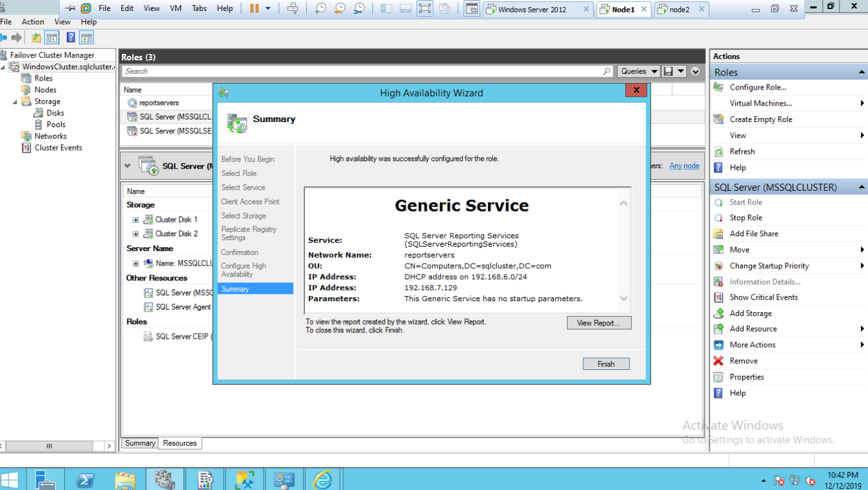Take a VM snapshot with the clock-plus icon

(320, 9)
